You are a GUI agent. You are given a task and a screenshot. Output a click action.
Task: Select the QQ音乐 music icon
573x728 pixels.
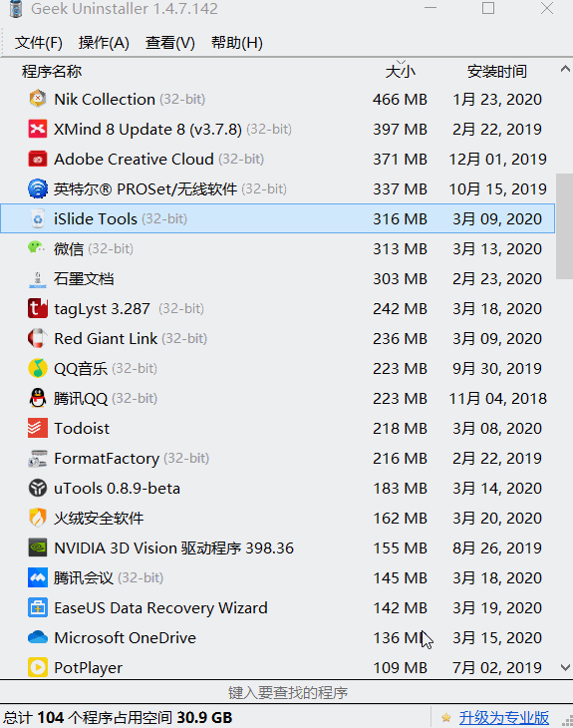[38, 368]
